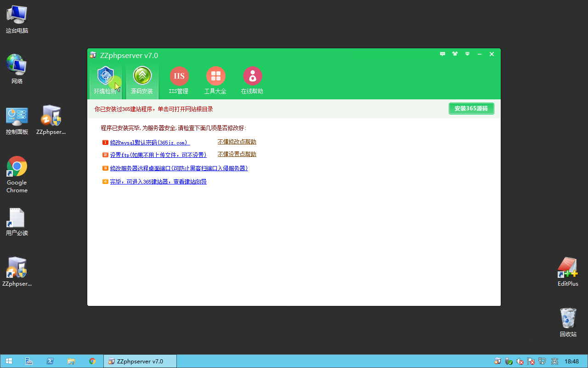Open Chrome from the taskbar

[92, 361]
